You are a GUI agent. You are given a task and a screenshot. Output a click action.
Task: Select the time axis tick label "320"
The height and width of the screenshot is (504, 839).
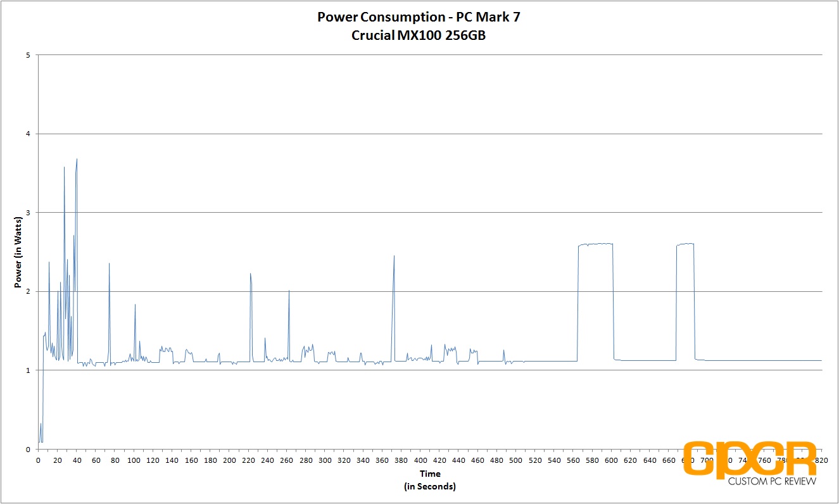(344, 460)
